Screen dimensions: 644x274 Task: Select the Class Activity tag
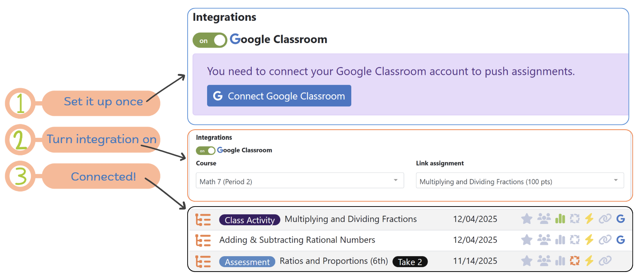pos(249,220)
